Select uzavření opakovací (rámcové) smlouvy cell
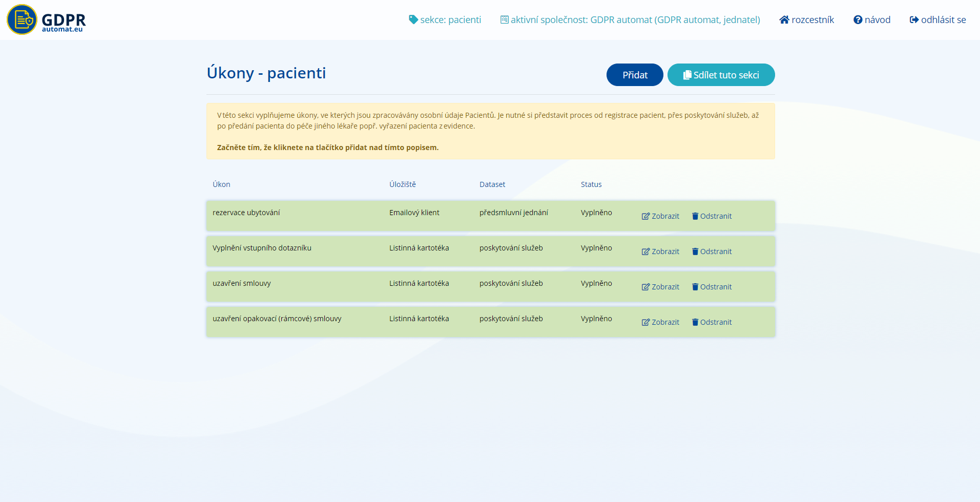The width and height of the screenshot is (980, 502). (x=277, y=319)
